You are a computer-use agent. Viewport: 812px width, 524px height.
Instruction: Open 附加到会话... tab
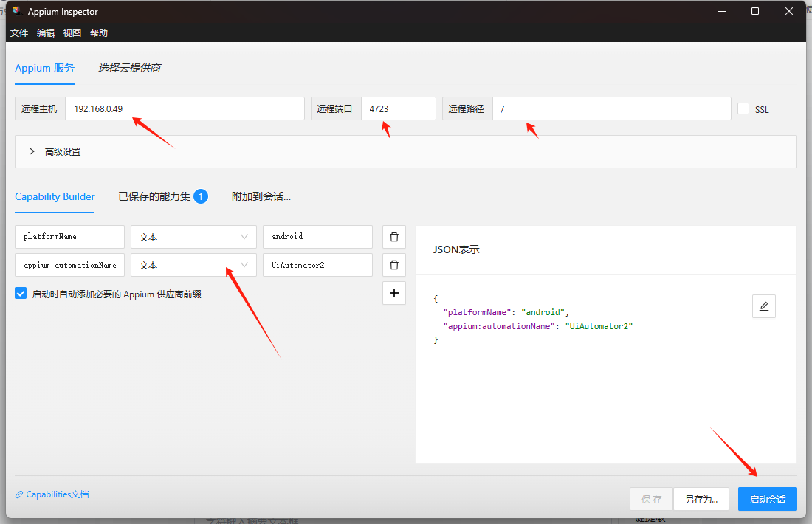261,197
